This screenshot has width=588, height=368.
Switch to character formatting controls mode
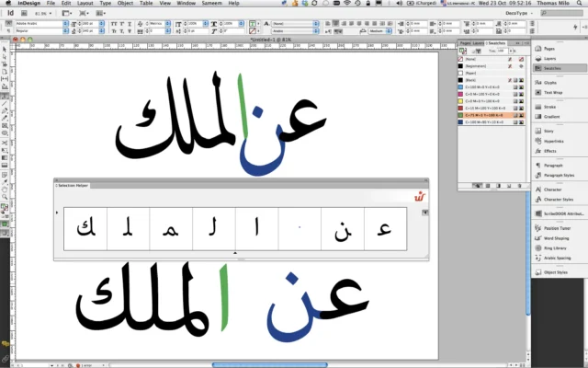coord(8,24)
